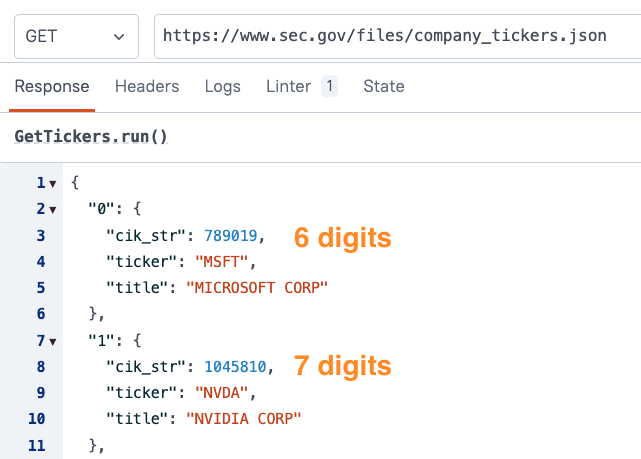
Task: Switch to the State tab
Action: pos(384,86)
